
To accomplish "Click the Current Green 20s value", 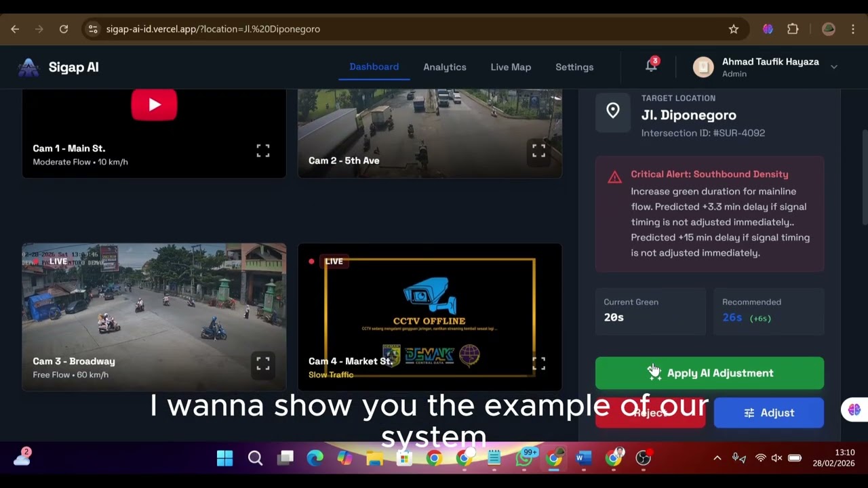I will 614,317.
